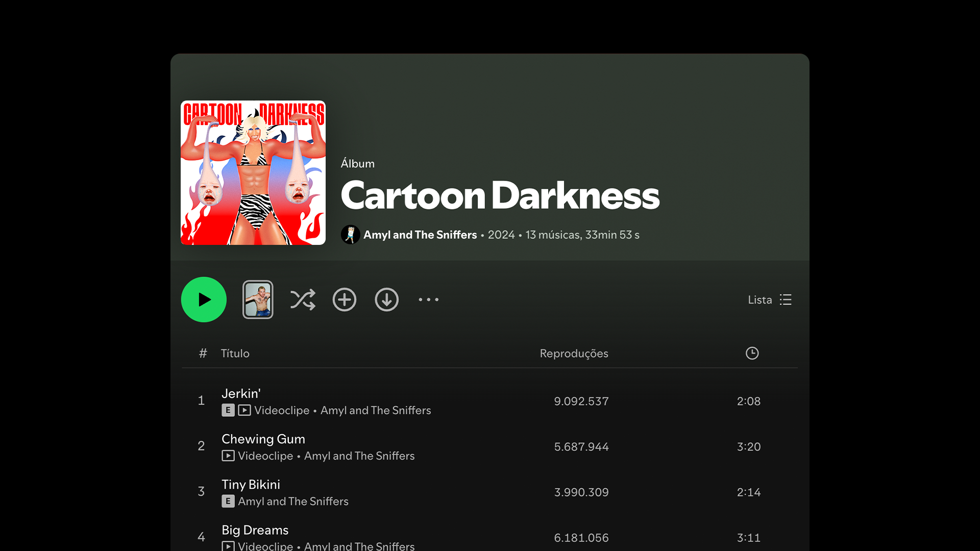Viewport: 980px width, 551px height.
Task: Click the duration 3:11
Action: (749, 538)
